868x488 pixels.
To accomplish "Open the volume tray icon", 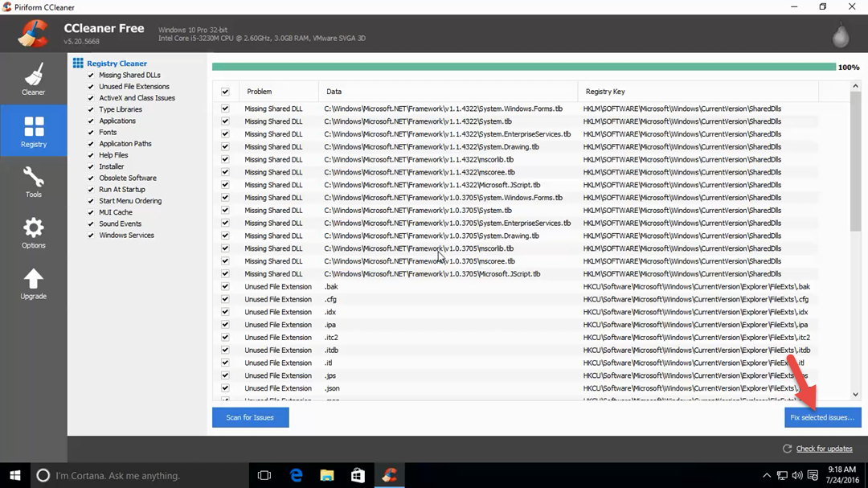I will tap(797, 475).
